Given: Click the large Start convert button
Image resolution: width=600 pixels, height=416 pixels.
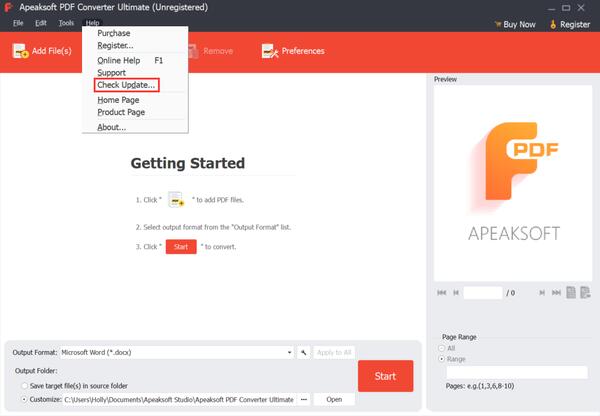Looking at the screenshot, I should pos(385,376).
